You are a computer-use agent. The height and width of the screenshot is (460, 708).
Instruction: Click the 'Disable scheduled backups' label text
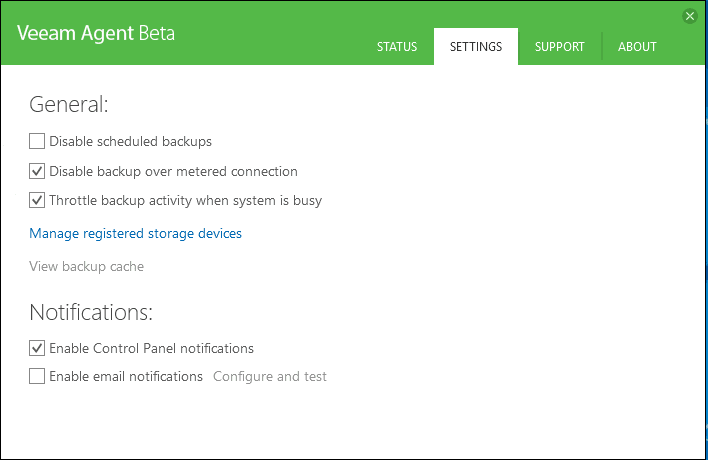click(130, 142)
